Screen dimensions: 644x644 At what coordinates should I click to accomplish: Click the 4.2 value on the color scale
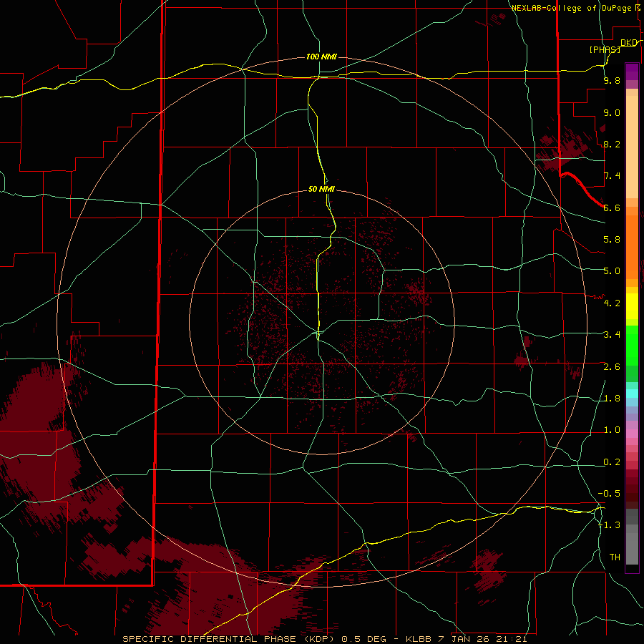(612, 303)
